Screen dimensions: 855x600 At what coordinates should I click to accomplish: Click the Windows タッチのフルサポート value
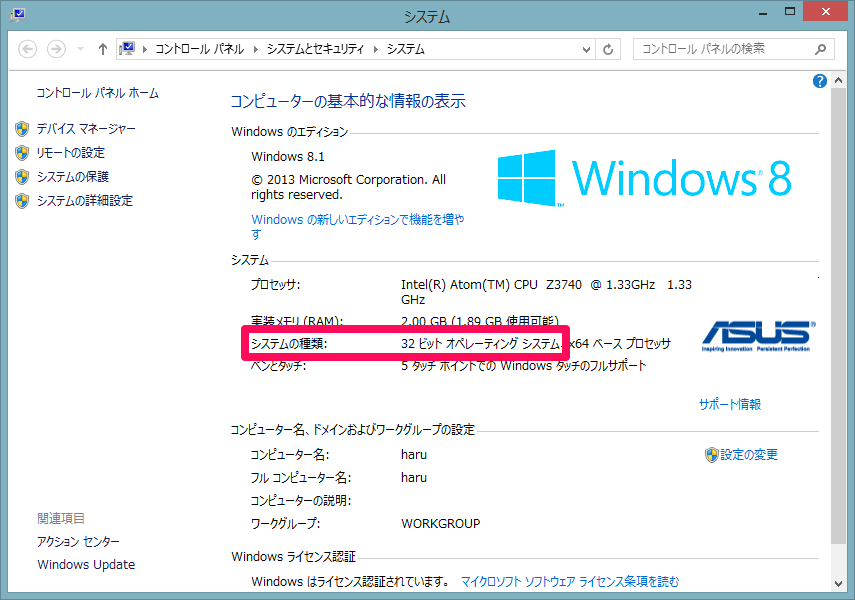pyautogui.click(x=523, y=365)
